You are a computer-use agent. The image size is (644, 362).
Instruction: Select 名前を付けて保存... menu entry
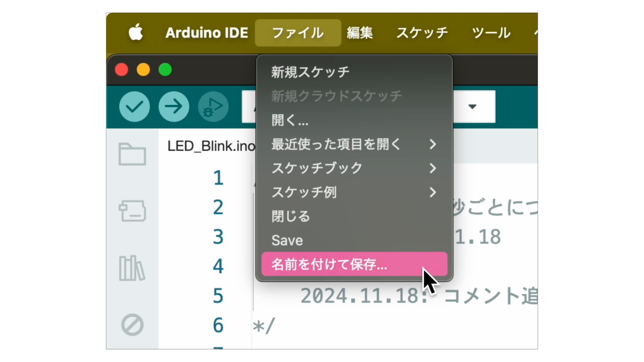point(354,264)
